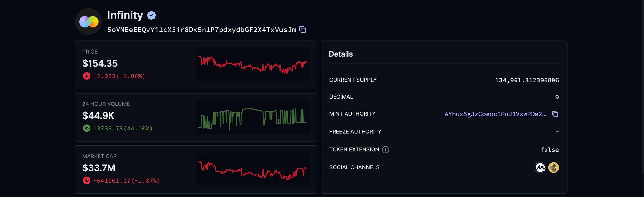Click the Infinity token logo
This screenshot has height=197, width=644.
(89, 22)
